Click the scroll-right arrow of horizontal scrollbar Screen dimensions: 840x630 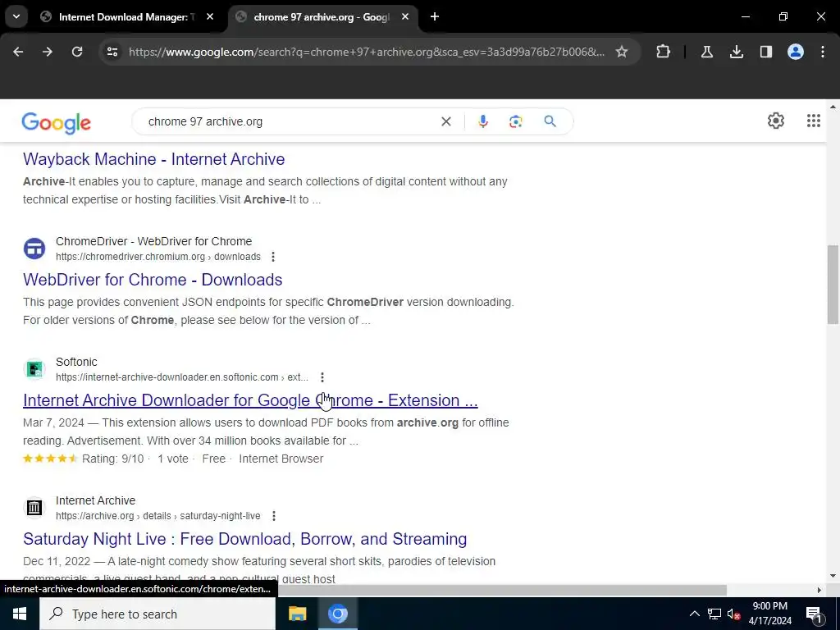(x=819, y=590)
